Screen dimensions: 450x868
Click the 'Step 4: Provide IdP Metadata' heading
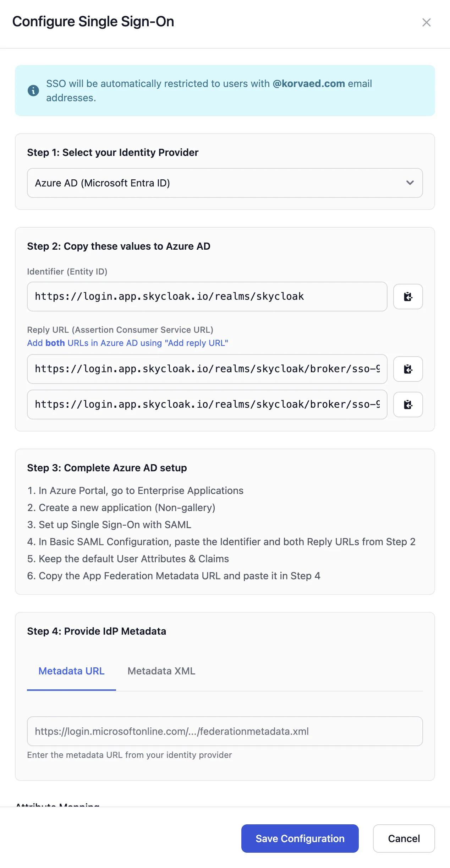pyautogui.click(x=96, y=631)
